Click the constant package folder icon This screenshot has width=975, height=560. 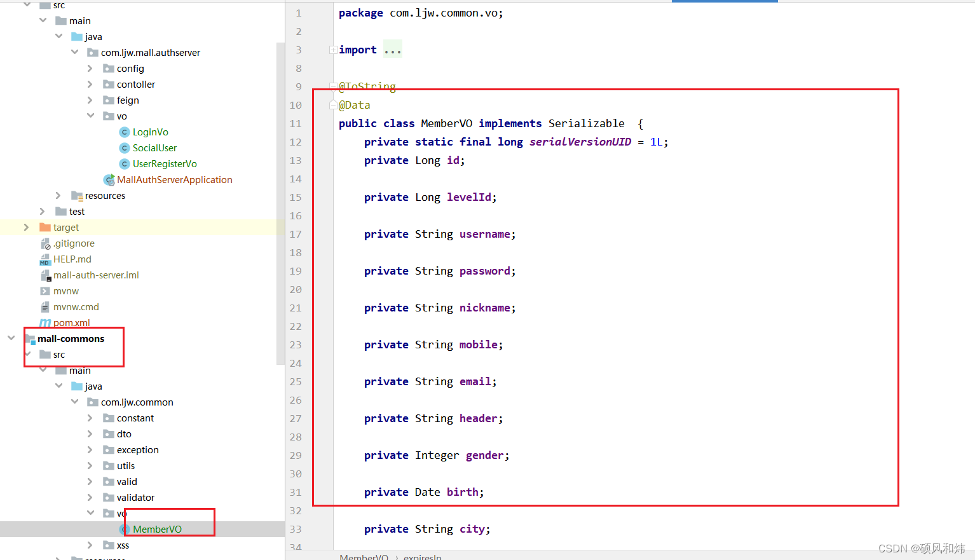pos(109,418)
